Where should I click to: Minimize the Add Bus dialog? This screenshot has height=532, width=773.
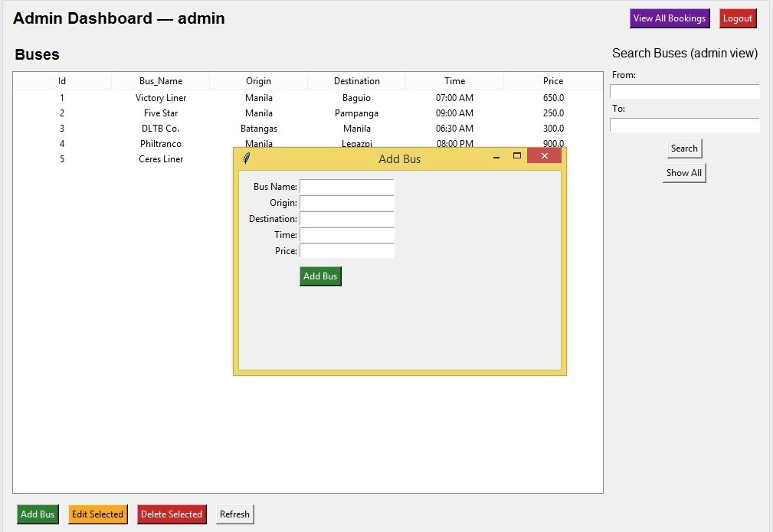point(496,157)
